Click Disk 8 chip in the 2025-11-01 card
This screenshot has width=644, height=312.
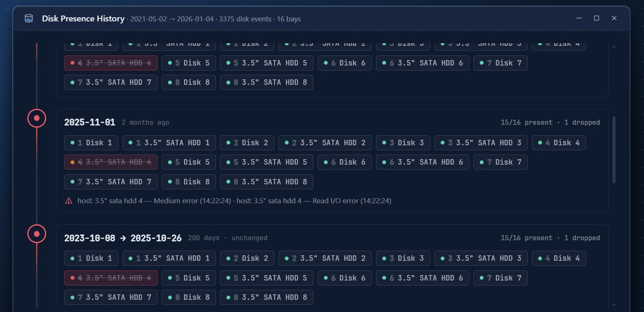point(189,181)
